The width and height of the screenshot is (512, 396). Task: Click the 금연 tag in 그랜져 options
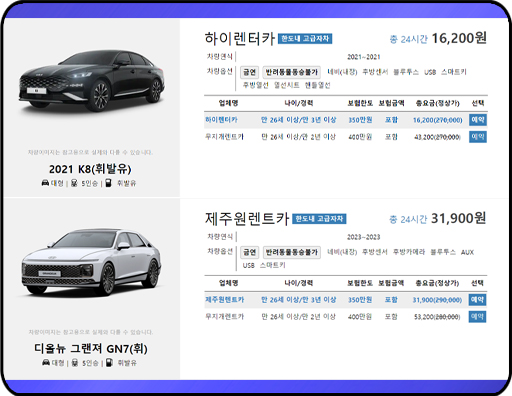(x=249, y=252)
